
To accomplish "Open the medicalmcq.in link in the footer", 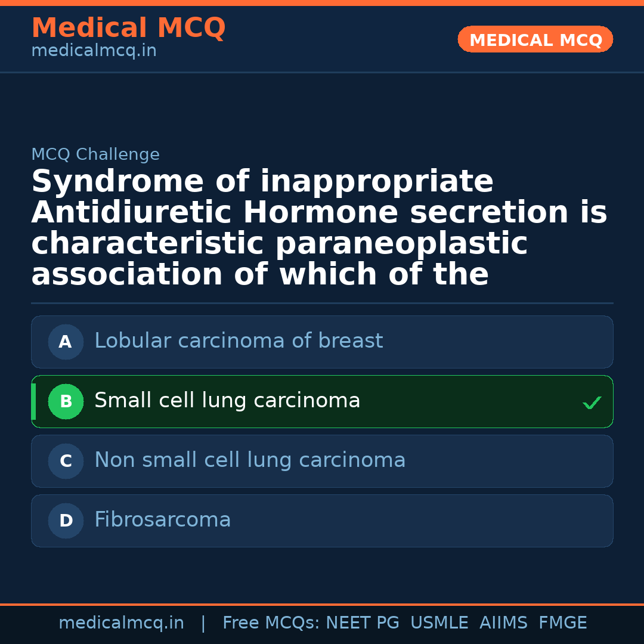I will (x=121, y=623).
